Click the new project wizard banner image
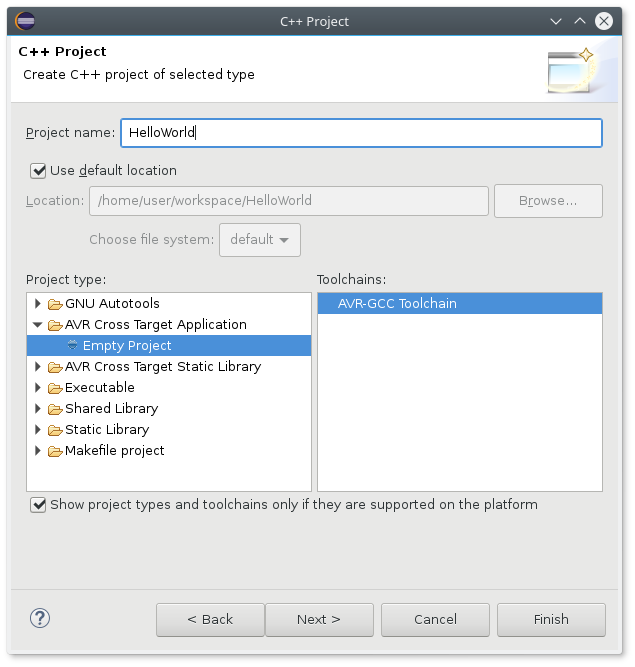 coord(572,70)
